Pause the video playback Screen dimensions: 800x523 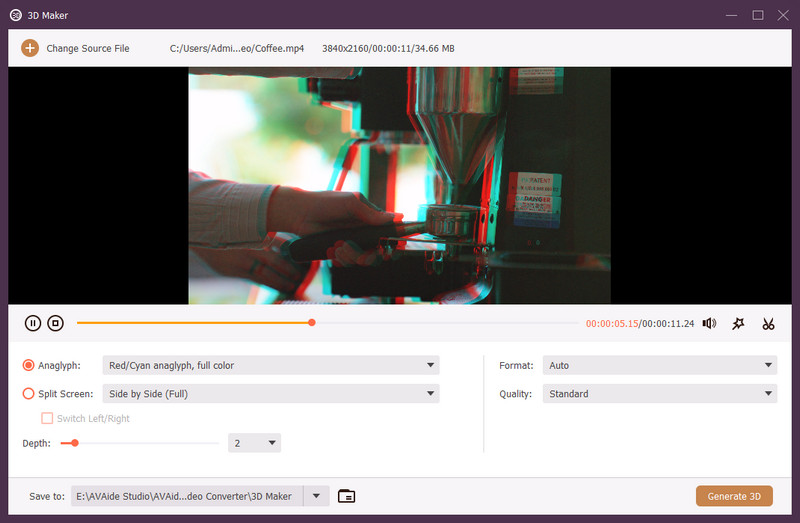click(33, 323)
